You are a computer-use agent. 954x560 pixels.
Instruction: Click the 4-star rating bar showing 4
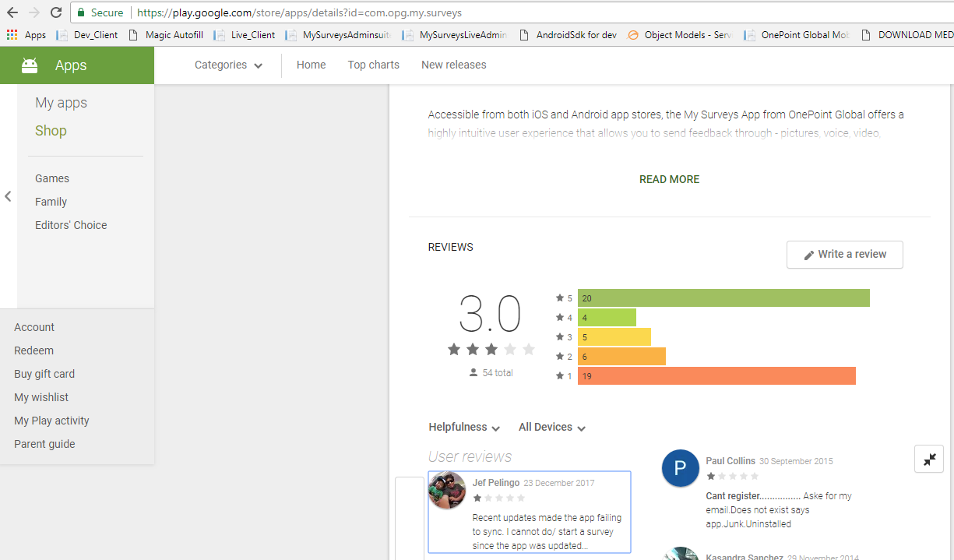coord(607,318)
